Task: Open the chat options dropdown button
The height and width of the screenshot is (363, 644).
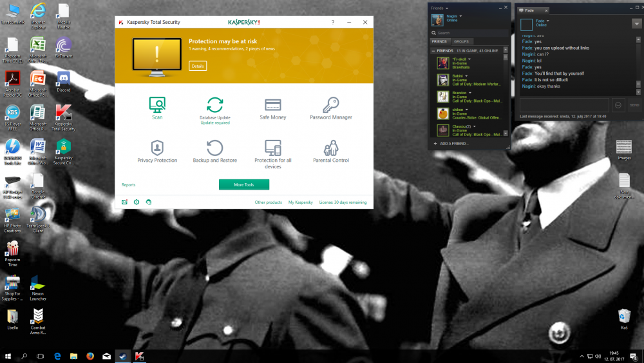Action: [x=636, y=24]
